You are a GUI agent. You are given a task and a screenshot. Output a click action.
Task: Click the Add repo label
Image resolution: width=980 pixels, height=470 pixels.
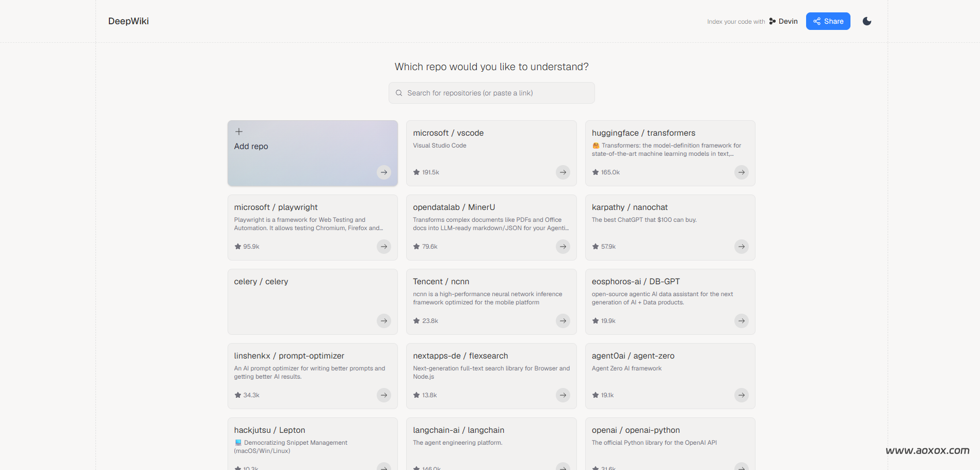(251, 147)
